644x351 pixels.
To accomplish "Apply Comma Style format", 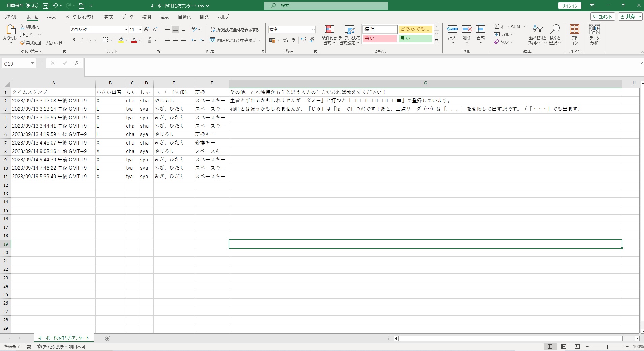I will point(294,40).
